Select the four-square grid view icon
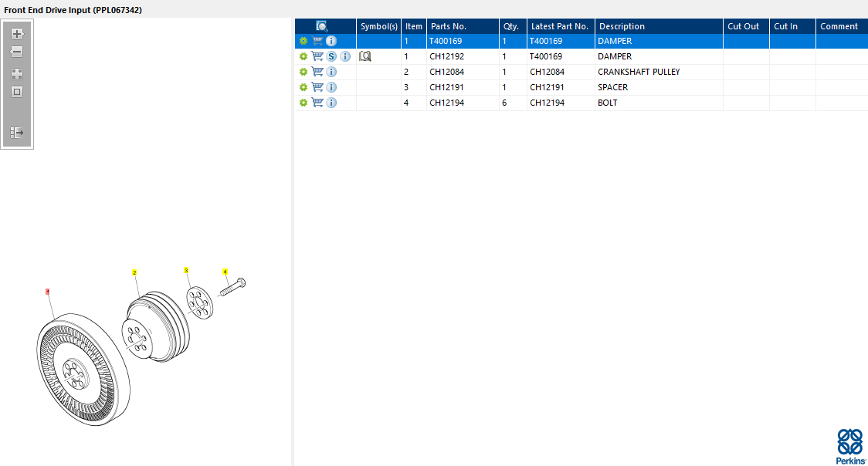 click(x=17, y=74)
